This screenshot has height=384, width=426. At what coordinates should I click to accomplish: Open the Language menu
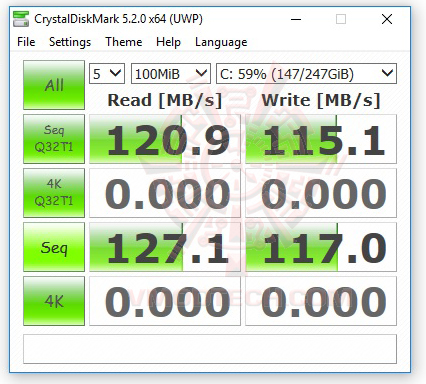click(221, 42)
